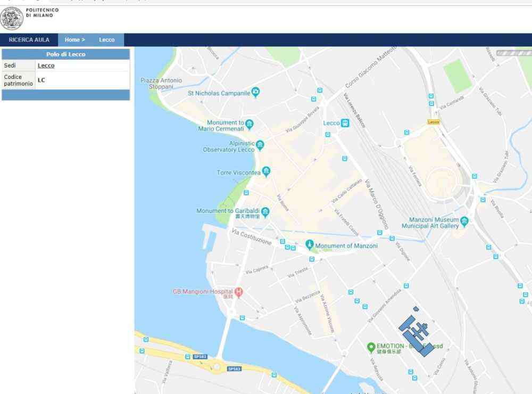532x394 pixels.
Task: Select the LC codice patrimonio value
Action: 41,80
